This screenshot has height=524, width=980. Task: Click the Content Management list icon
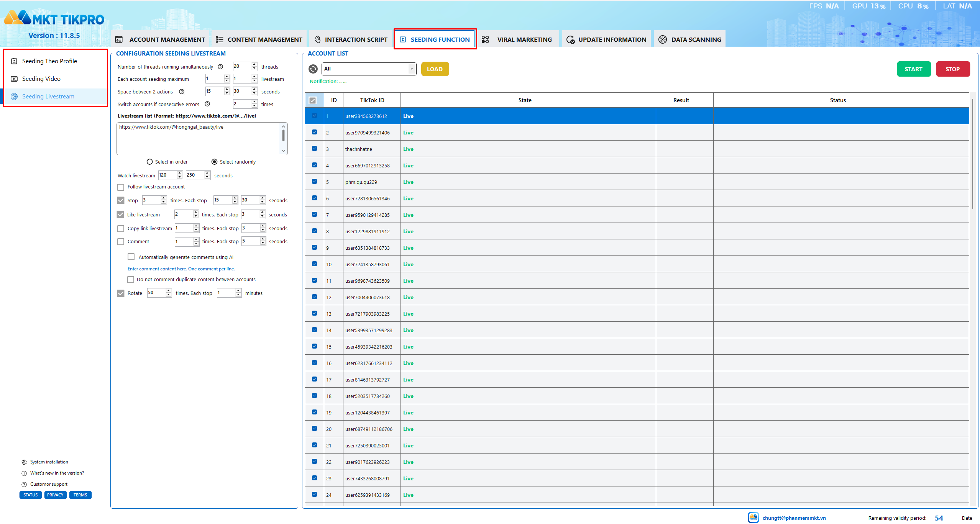(219, 39)
